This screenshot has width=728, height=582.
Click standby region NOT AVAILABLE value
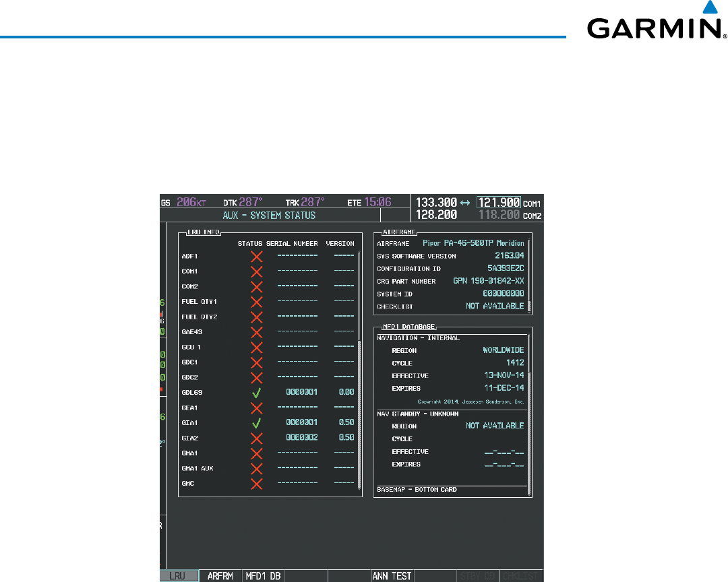coord(495,426)
